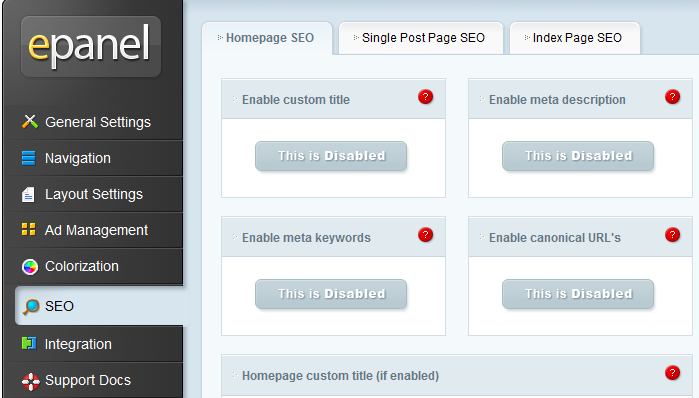Click the SEO magnifier icon
This screenshot has width=699, height=398.
[x=31, y=307]
